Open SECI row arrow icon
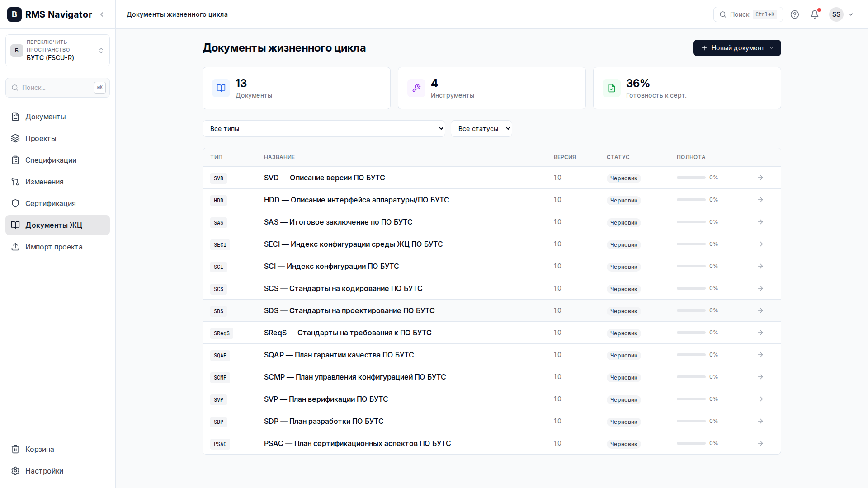868x488 pixels. click(x=760, y=244)
